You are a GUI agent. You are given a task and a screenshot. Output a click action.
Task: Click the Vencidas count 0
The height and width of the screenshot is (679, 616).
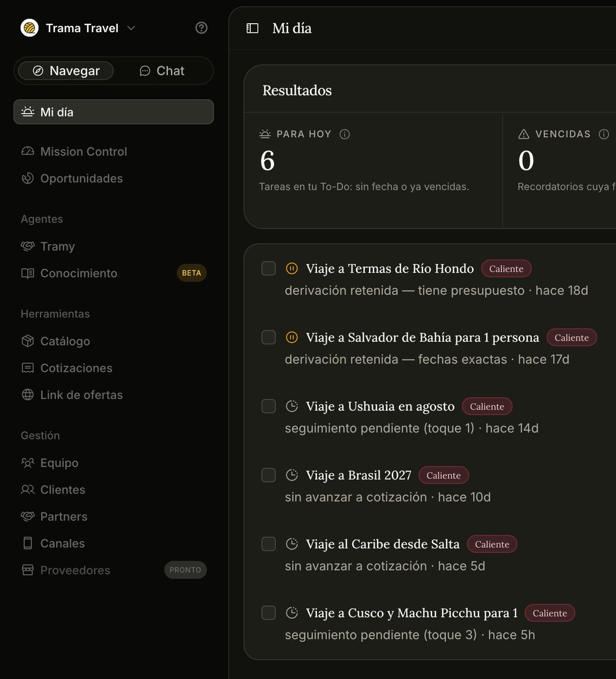[x=526, y=161]
